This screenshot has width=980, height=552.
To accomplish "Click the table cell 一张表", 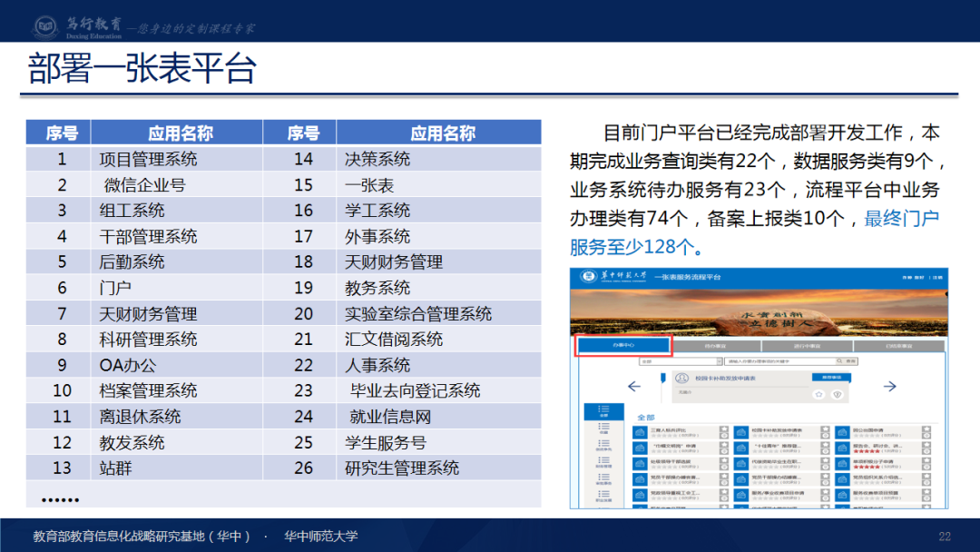I will pyautogui.click(x=369, y=185).
